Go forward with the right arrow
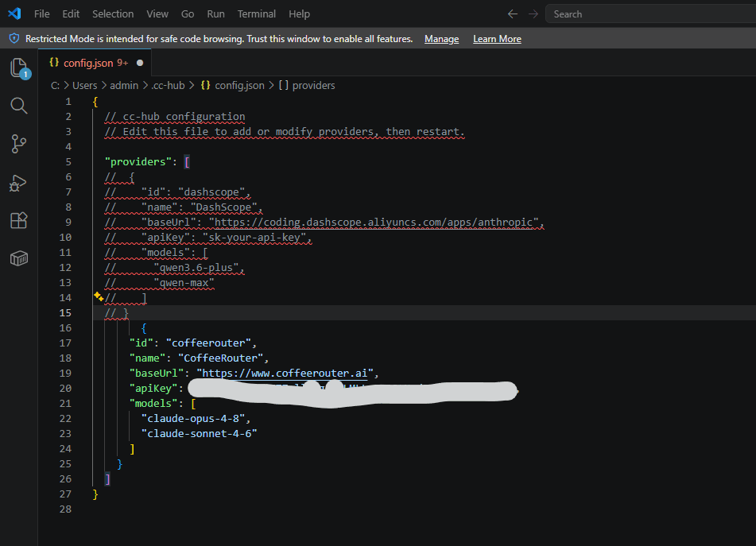Screen dimensions: 756x546 tap(533, 14)
